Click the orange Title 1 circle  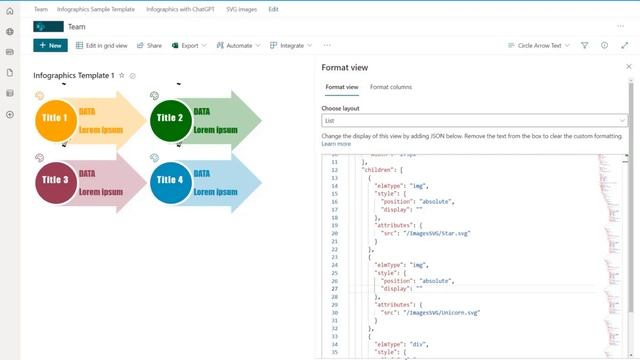click(x=56, y=120)
